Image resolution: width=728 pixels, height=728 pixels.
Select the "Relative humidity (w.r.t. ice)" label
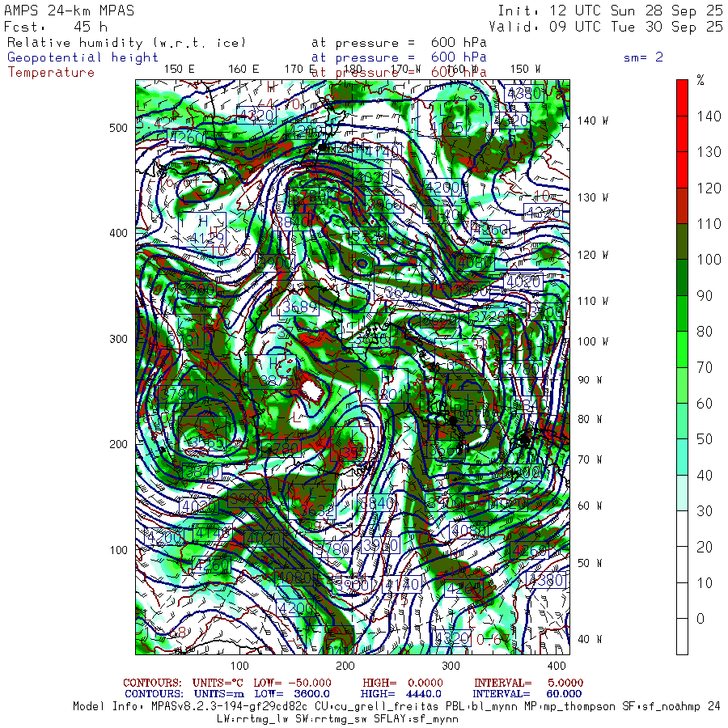point(126,43)
